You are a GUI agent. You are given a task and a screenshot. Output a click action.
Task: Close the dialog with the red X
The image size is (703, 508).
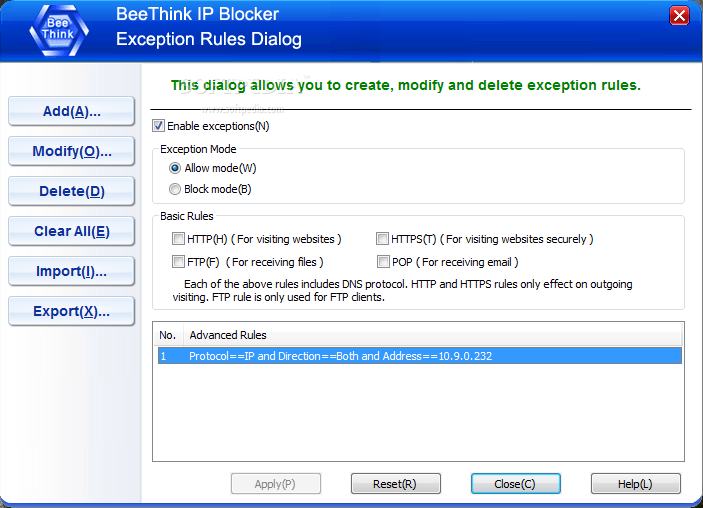[x=679, y=16]
